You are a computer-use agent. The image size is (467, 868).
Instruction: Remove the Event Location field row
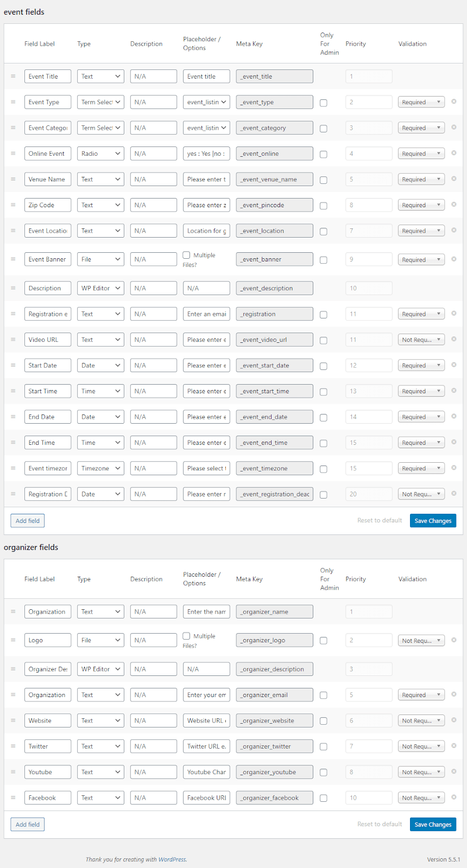[453, 231]
